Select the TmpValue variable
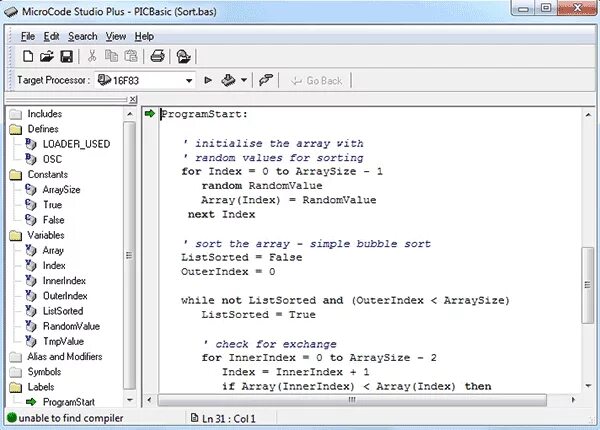This screenshot has width=600, height=430. click(54, 341)
